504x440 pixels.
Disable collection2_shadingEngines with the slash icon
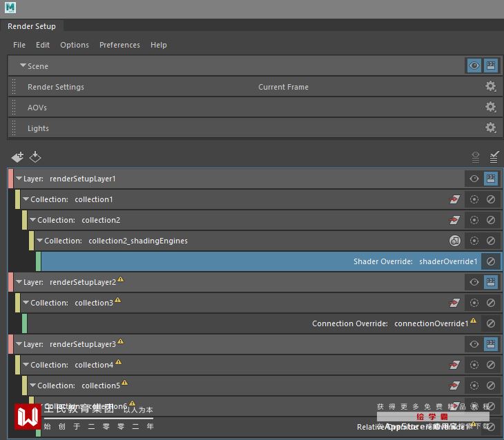(x=491, y=241)
